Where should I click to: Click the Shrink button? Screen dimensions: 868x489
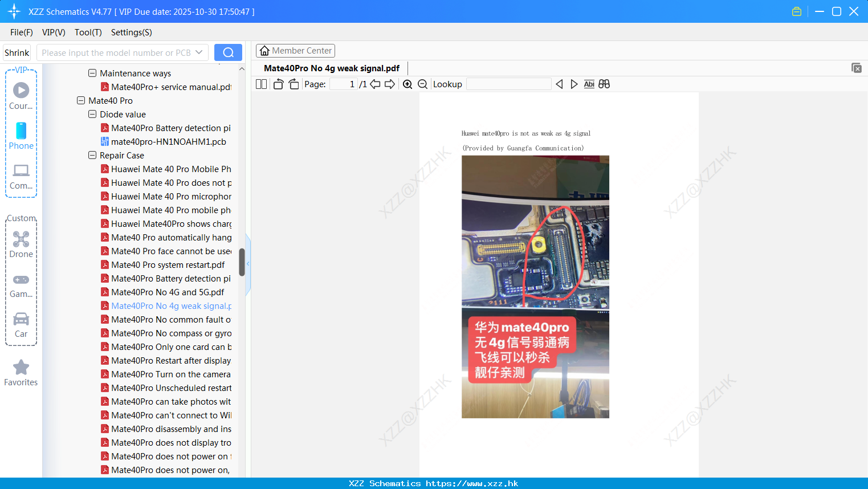click(17, 52)
